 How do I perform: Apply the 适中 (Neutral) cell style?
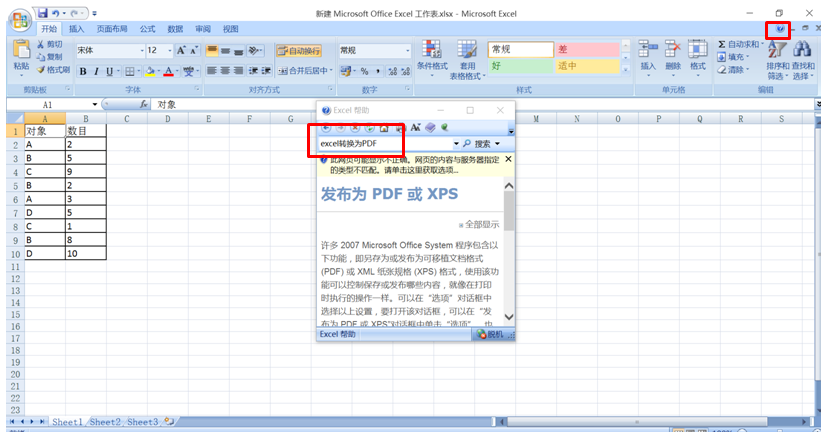pyautogui.click(x=587, y=66)
